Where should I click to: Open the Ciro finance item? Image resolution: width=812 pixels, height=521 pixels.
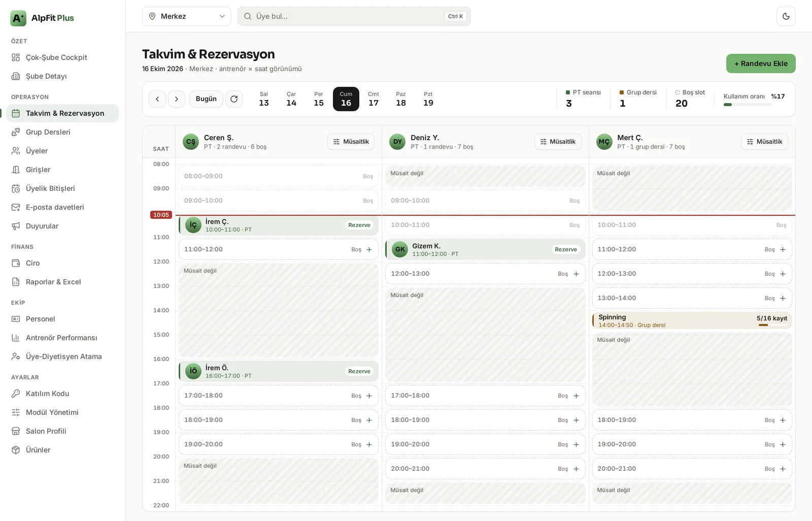pos(62,263)
